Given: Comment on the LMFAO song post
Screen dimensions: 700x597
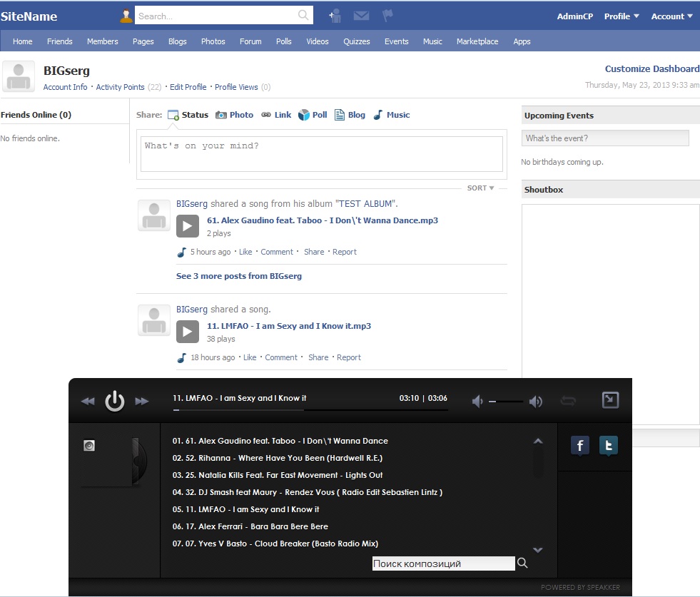Looking at the screenshot, I should click(281, 357).
